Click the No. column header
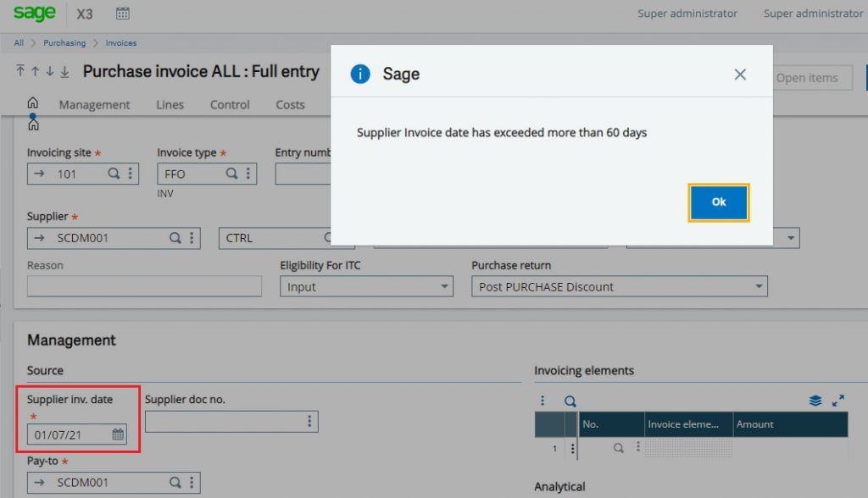 (611, 424)
